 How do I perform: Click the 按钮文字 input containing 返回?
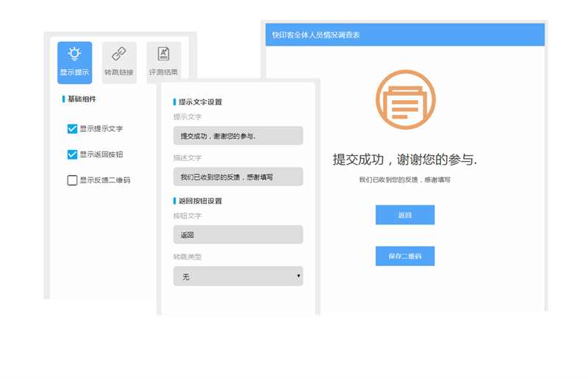(x=237, y=235)
